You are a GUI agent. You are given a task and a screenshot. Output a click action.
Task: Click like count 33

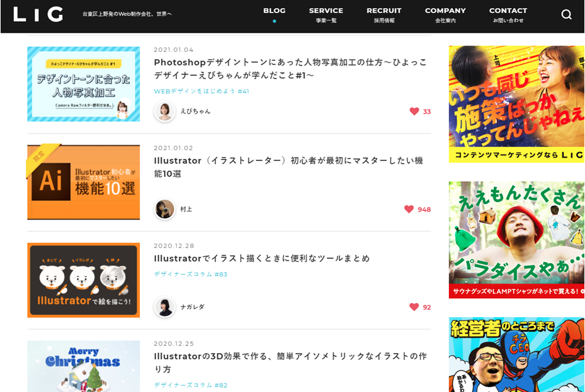427,112
